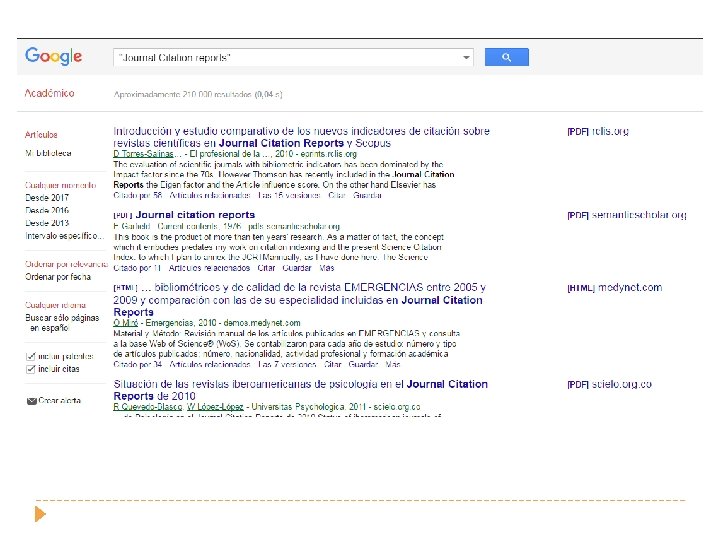Open the Académico heading link
The height and width of the screenshot is (540, 720).
(x=50, y=93)
